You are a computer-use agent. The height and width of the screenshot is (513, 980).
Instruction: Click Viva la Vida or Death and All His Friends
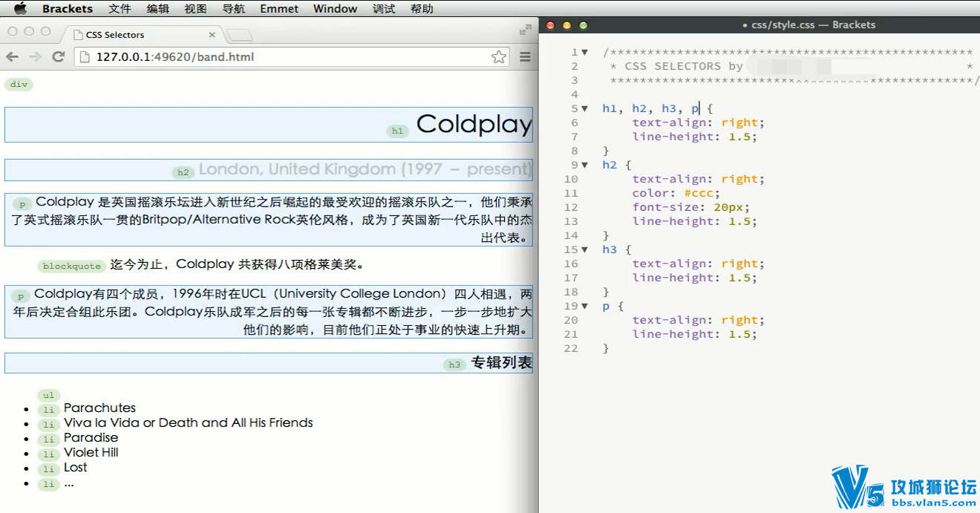(189, 422)
